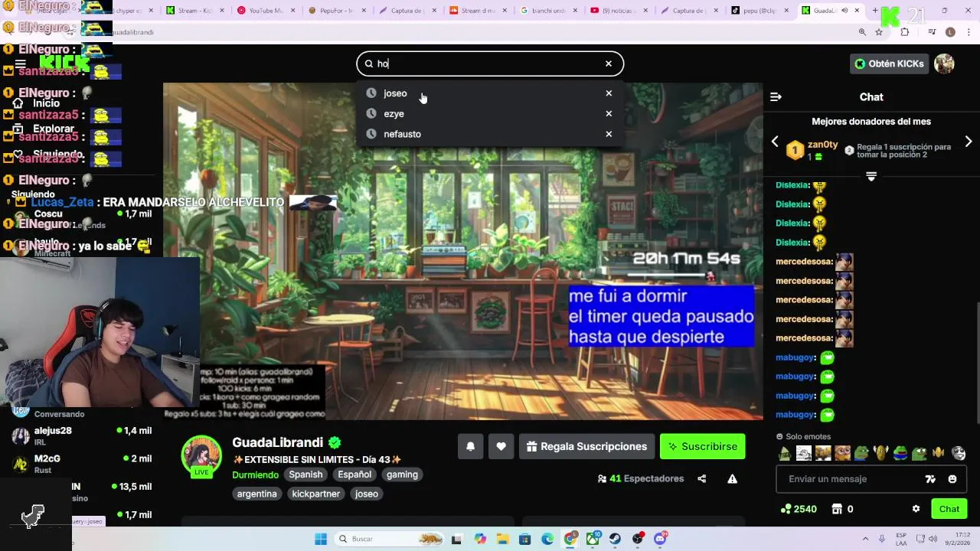Open chat text translation icon
Image resolution: width=980 pixels, height=551 pixels.
[930, 479]
